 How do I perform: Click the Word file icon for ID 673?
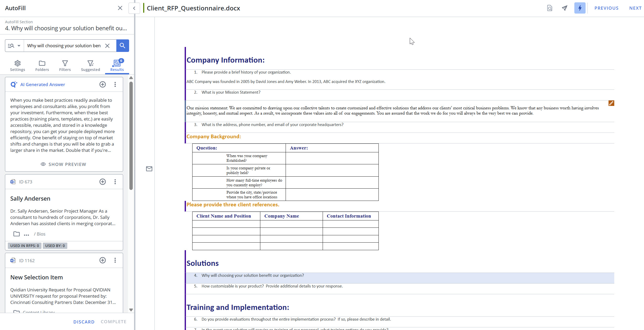coord(13,182)
